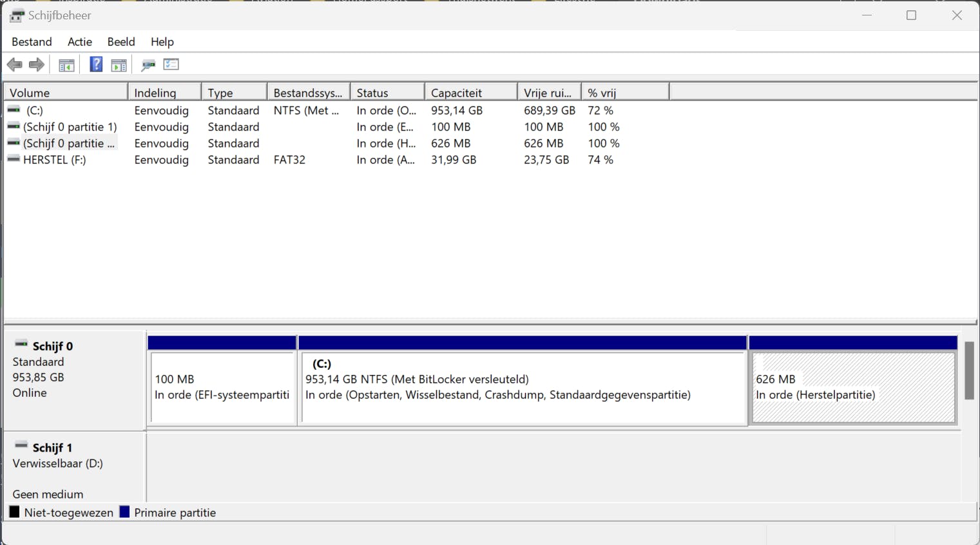This screenshot has width=980, height=545.
Task: Open the Bestand menu
Action: 32,42
